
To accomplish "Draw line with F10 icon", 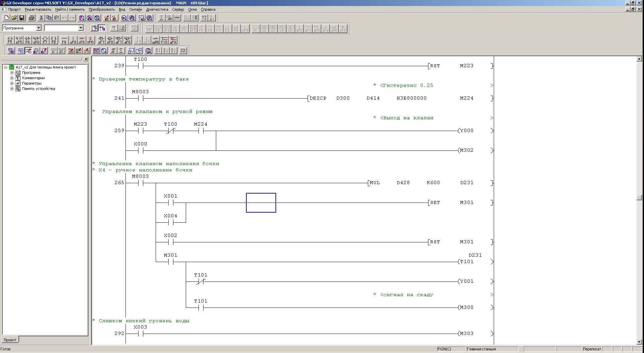I will pos(164,40).
